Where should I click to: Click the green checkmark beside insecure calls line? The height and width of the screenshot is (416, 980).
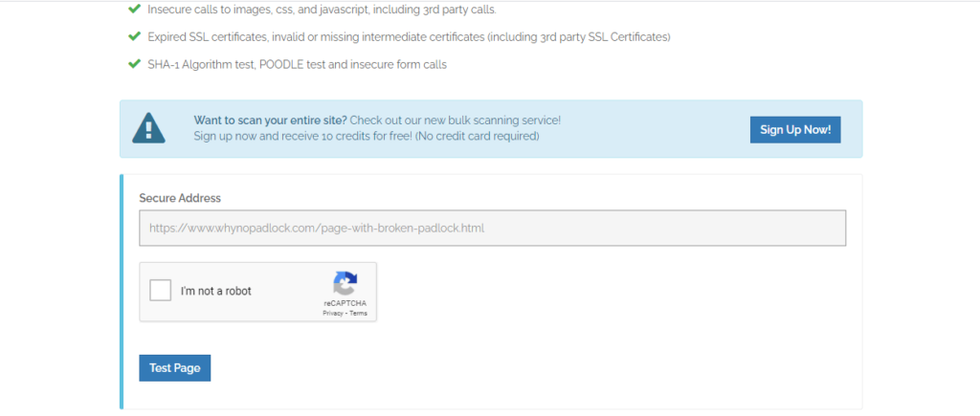[134, 10]
